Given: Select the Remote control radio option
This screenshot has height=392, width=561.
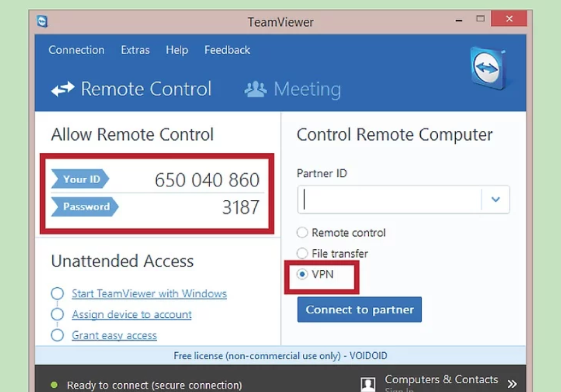Looking at the screenshot, I should click(302, 232).
